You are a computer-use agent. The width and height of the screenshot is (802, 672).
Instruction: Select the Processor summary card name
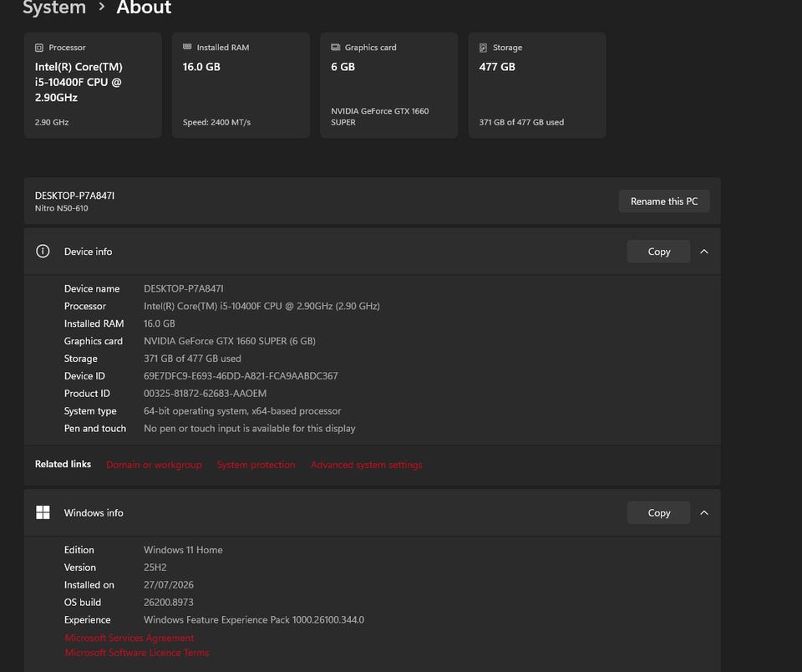pos(79,82)
